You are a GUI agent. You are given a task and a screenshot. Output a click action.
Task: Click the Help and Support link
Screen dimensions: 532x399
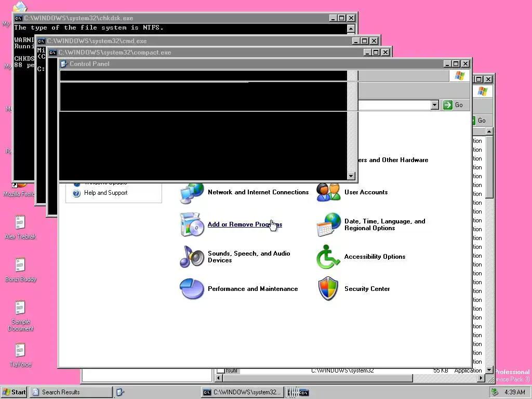pyautogui.click(x=105, y=193)
